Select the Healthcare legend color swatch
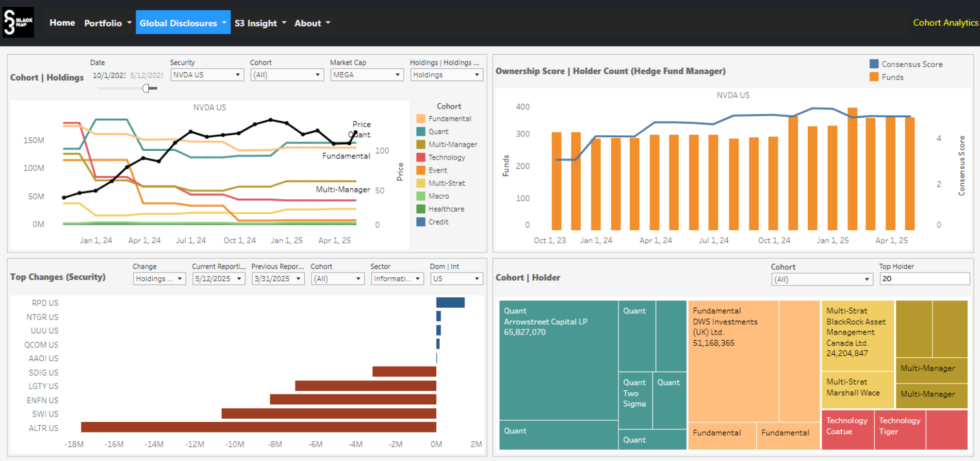Image resolution: width=980 pixels, height=461 pixels. coord(421,209)
